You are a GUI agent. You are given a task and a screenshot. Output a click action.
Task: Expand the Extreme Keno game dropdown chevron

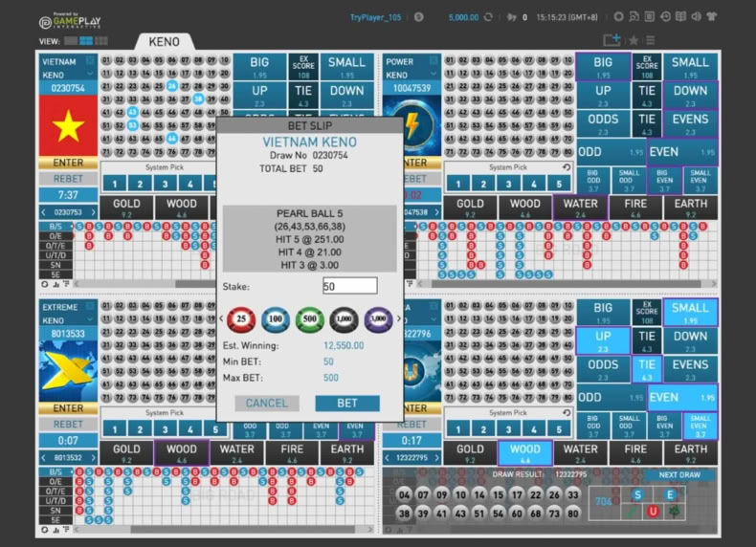tap(90, 319)
